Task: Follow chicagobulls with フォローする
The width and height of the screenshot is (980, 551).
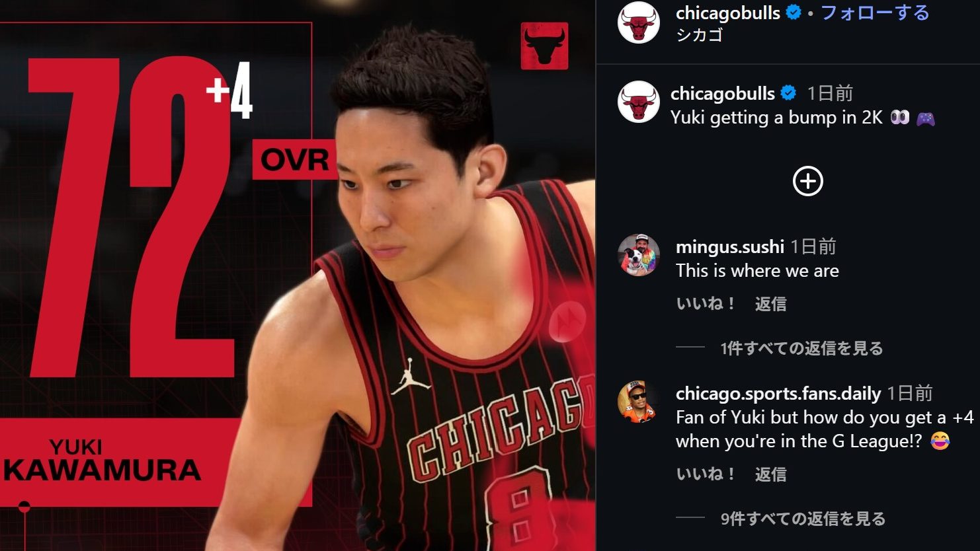Action: click(875, 13)
